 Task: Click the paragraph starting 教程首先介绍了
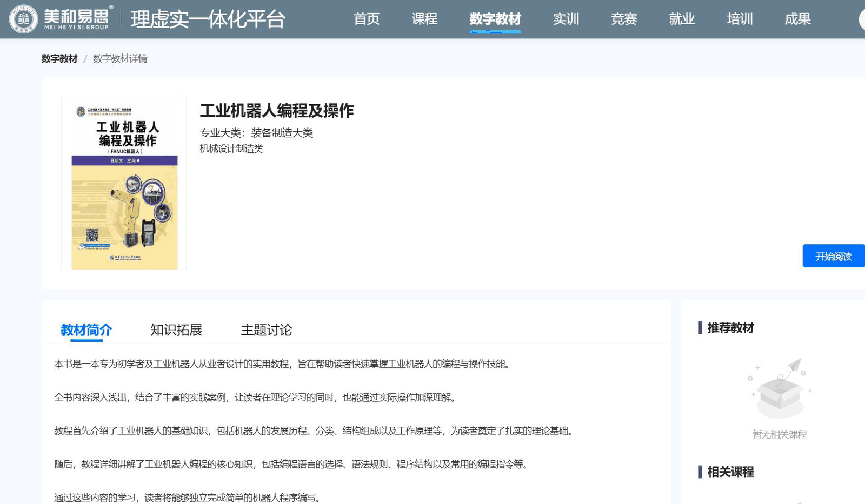click(x=315, y=431)
